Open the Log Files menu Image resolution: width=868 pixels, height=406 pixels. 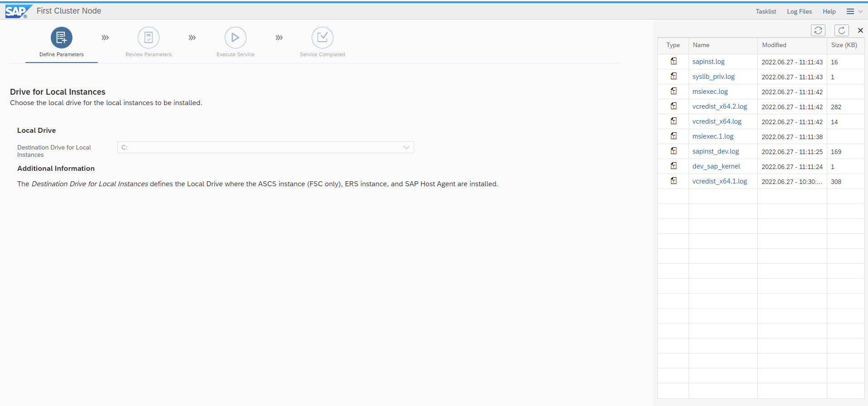pyautogui.click(x=799, y=11)
